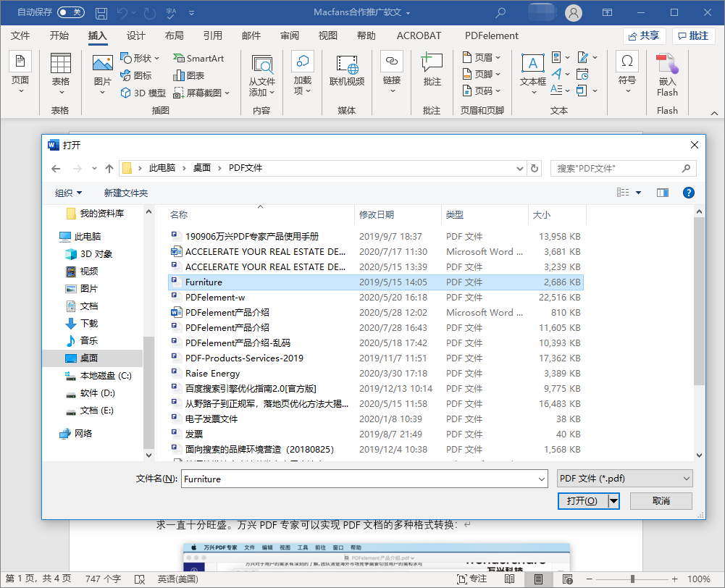Show the preview pane icon in Open dialog
Viewport: 725px width, 588px height.
pyautogui.click(x=661, y=193)
